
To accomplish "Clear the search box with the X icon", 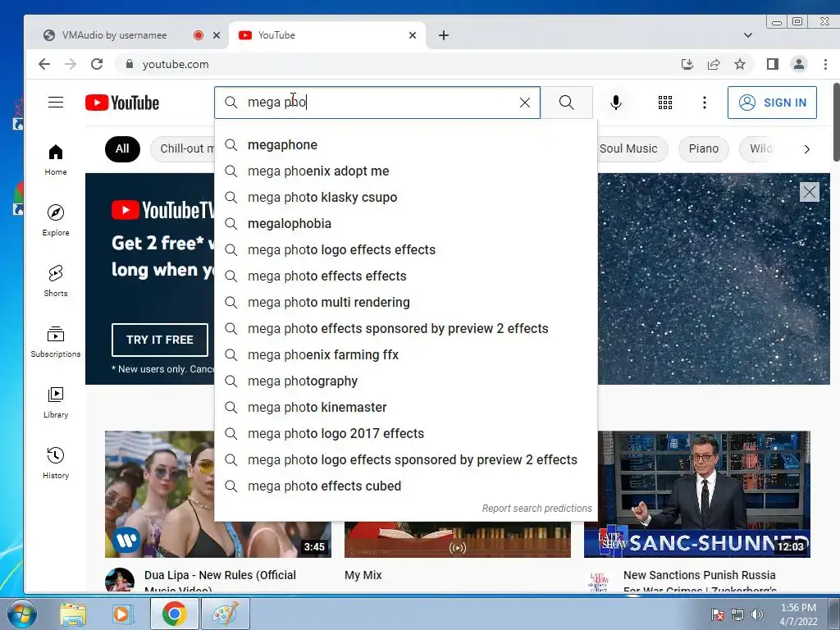I will [x=525, y=103].
